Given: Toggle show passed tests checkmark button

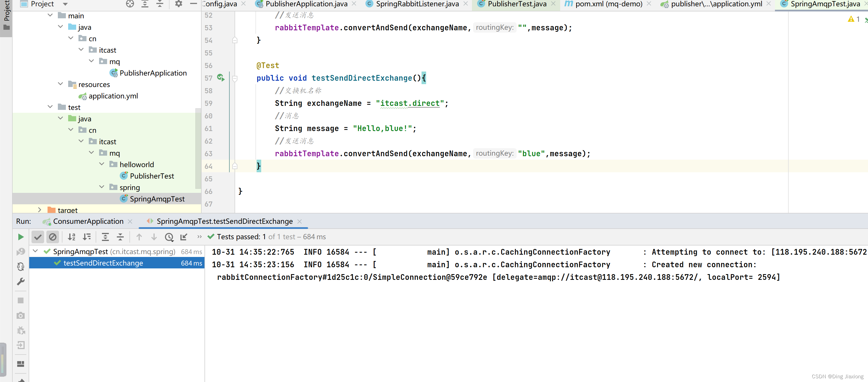Looking at the screenshot, I should coord(38,237).
